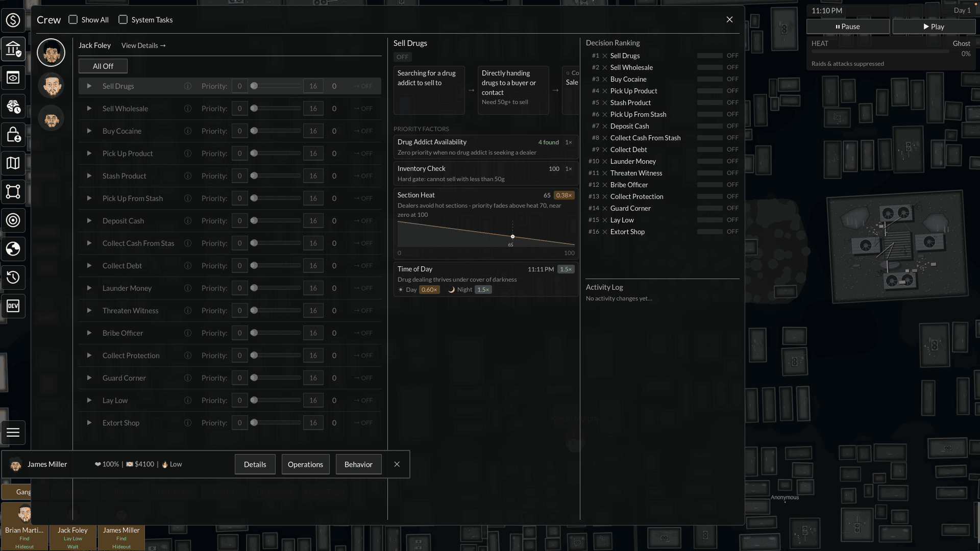Expand the Pick Up Product task row
Image resolution: width=980 pixels, height=551 pixels.
coord(89,154)
